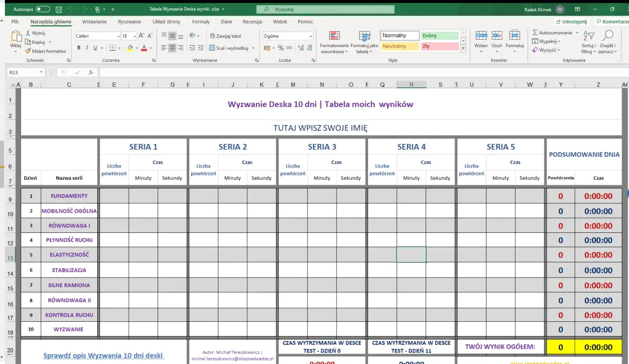This screenshot has height=364, width=629.
Task: Open the Wypełnij fill dropdown
Action: coord(546,41)
